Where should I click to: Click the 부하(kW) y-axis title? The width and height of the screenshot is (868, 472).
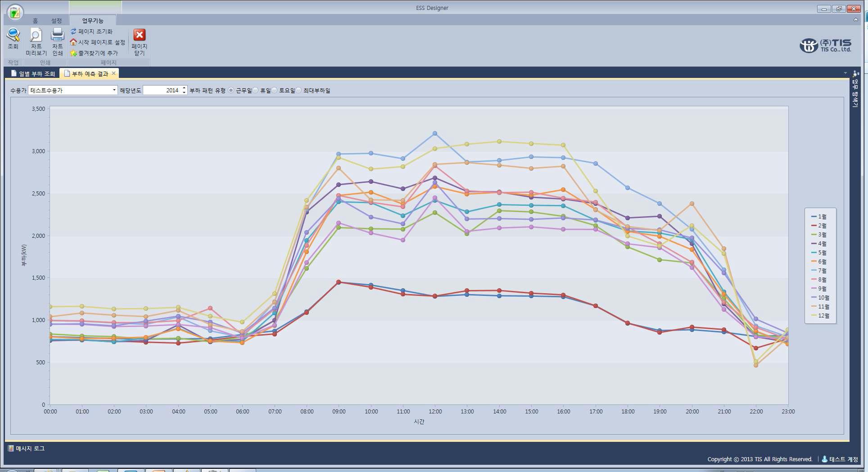tap(24, 255)
